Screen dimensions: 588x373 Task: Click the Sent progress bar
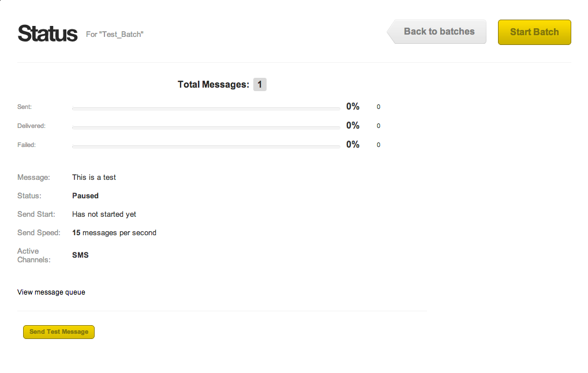[x=205, y=108]
